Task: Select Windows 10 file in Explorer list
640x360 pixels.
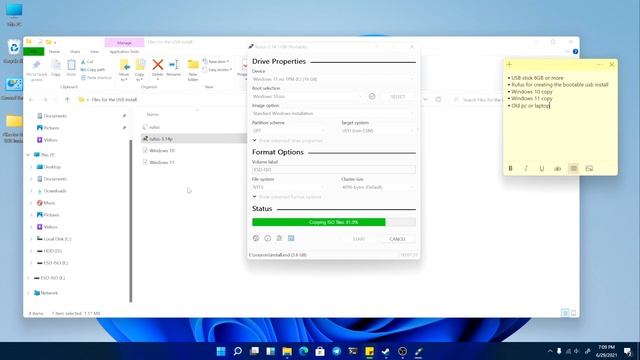Action: tap(162, 151)
